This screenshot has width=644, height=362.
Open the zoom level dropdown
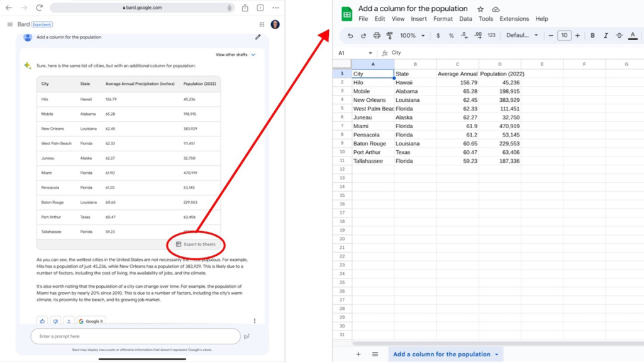[x=411, y=36]
